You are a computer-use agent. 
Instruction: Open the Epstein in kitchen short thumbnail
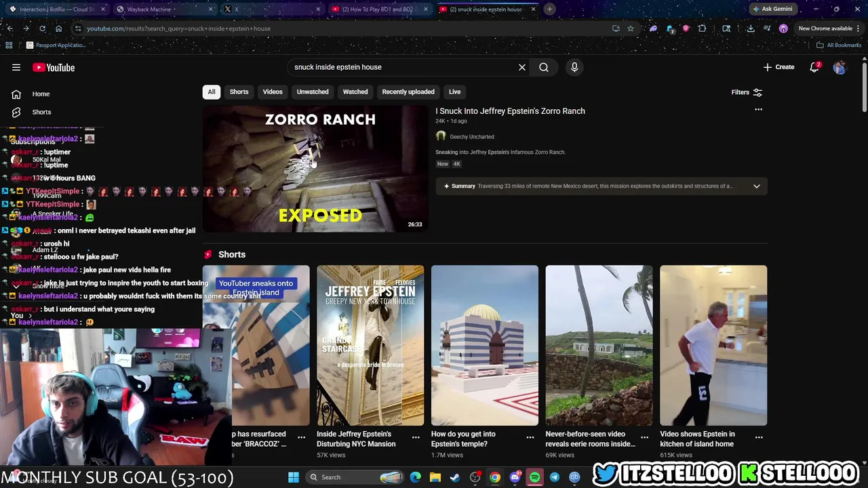[713, 345]
